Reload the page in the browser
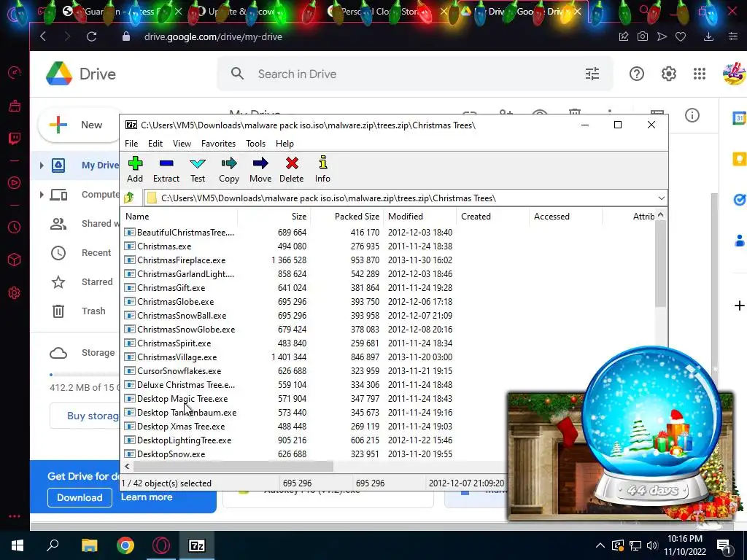 click(x=91, y=36)
